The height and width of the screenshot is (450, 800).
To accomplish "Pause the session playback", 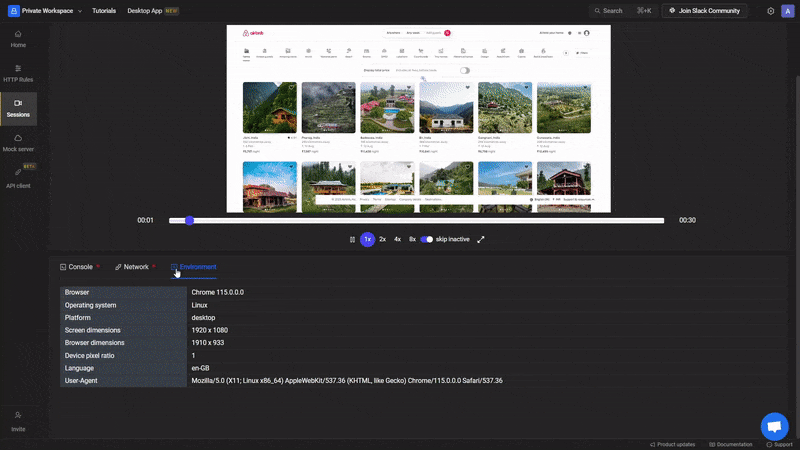I will click(352, 239).
